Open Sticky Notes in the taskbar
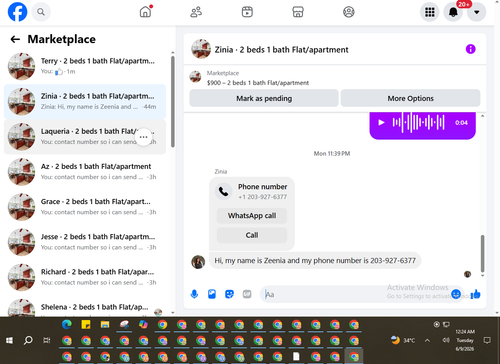 coord(86,324)
